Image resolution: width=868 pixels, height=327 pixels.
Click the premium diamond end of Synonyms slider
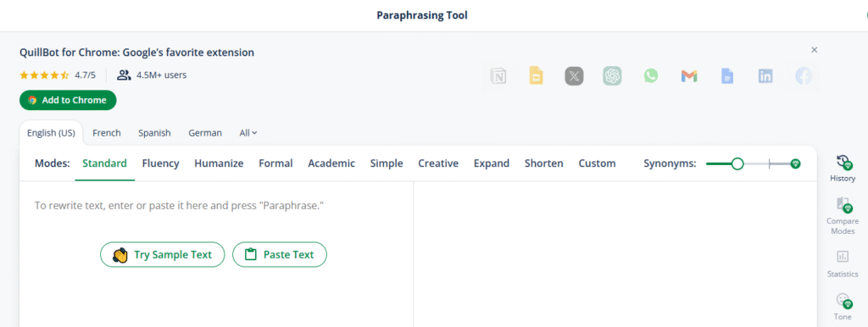[795, 163]
